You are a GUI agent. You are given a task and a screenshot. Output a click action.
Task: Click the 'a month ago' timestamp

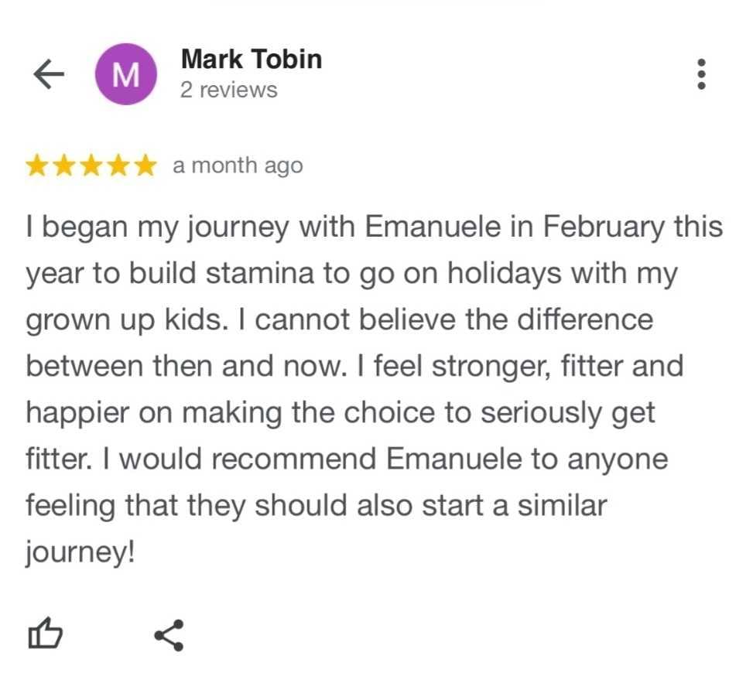point(237,166)
